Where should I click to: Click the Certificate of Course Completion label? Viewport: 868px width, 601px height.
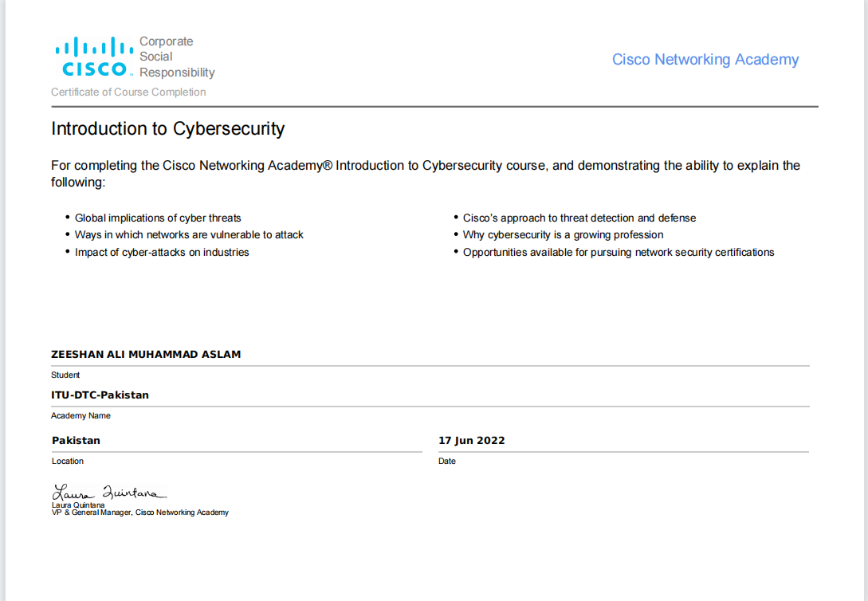(x=128, y=92)
